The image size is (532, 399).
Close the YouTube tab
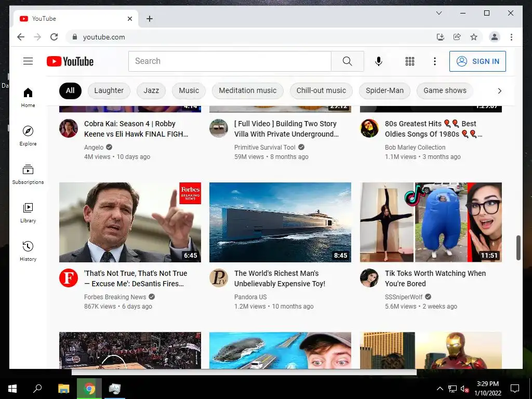click(x=130, y=19)
